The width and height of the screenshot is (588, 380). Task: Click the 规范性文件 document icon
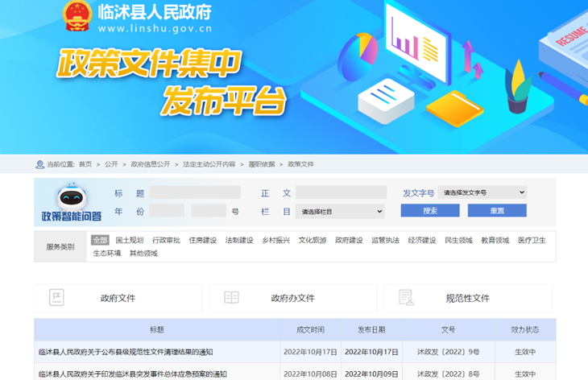pos(406,298)
